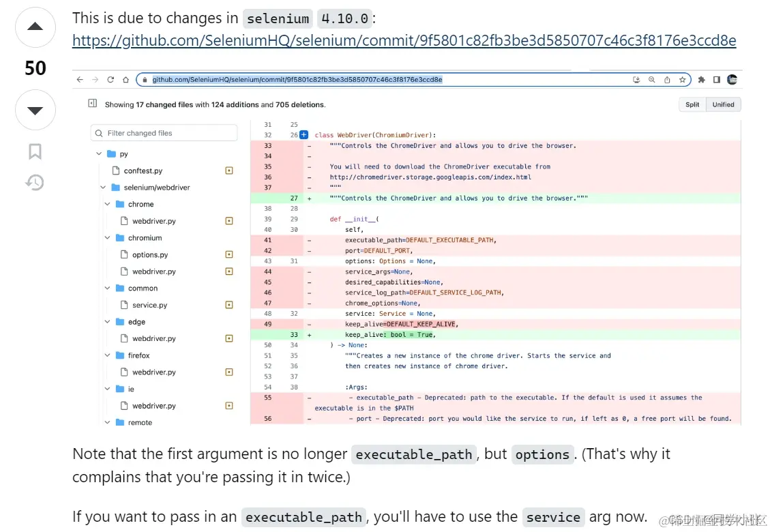Open webdriver.py under chromium

tap(153, 271)
